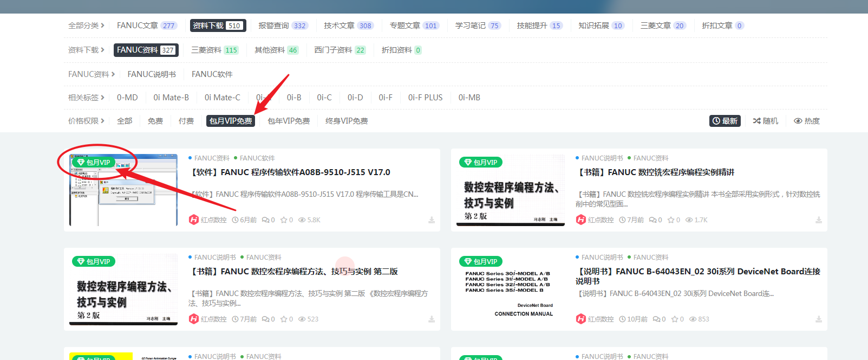Select the 三菱资料 subcategory
Viewport: 868px width, 360px height.
click(x=215, y=50)
